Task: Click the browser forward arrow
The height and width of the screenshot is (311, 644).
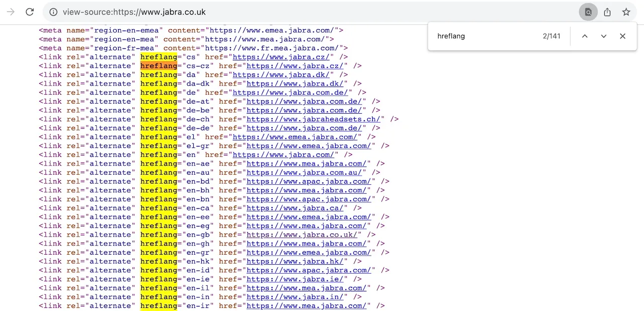Action: click(11, 12)
